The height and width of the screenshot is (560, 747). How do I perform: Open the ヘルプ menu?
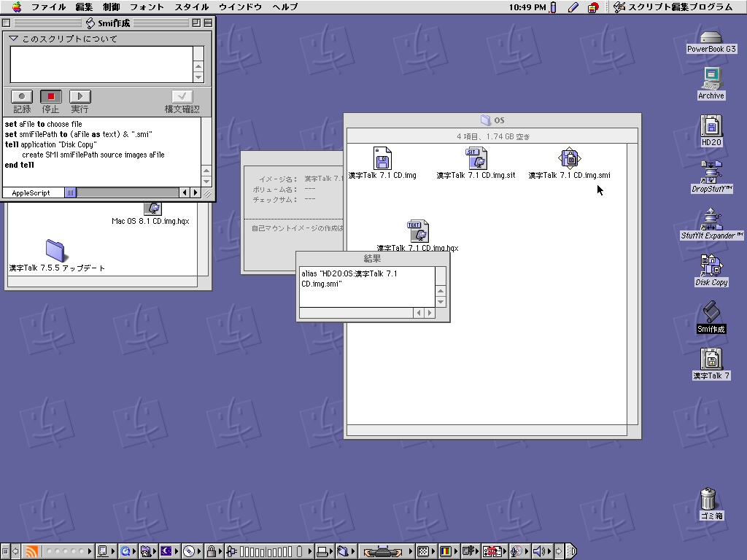click(285, 7)
